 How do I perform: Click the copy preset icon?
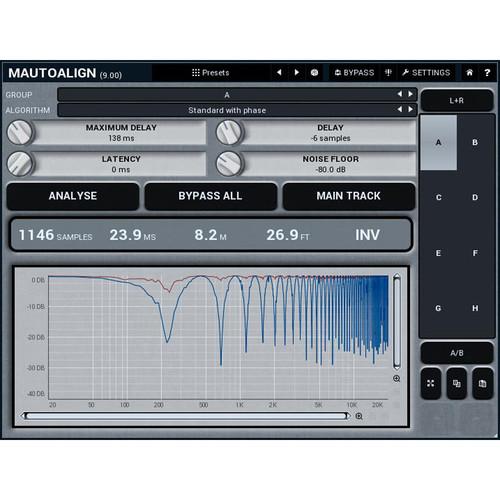[457, 384]
